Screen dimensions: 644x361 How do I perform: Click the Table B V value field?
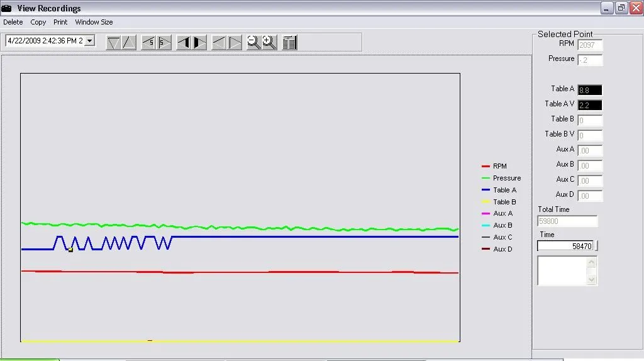click(590, 135)
